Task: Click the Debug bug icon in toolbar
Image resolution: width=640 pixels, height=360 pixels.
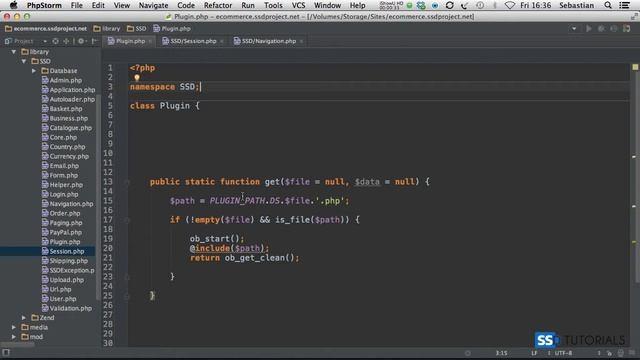Action: (x=601, y=29)
